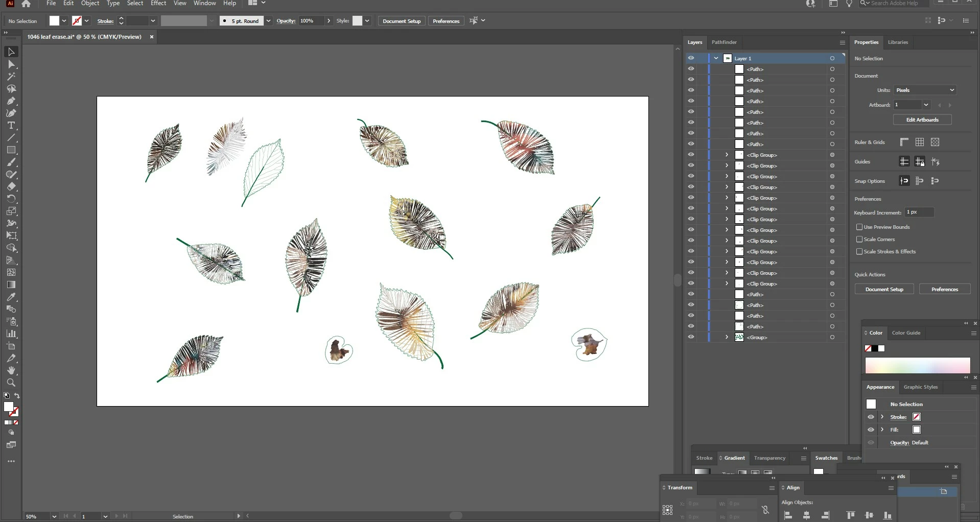Image resolution: width=980 pixels, height=522 pixels.
Task: Select the Zoom tool
Action: pos(11,383)
